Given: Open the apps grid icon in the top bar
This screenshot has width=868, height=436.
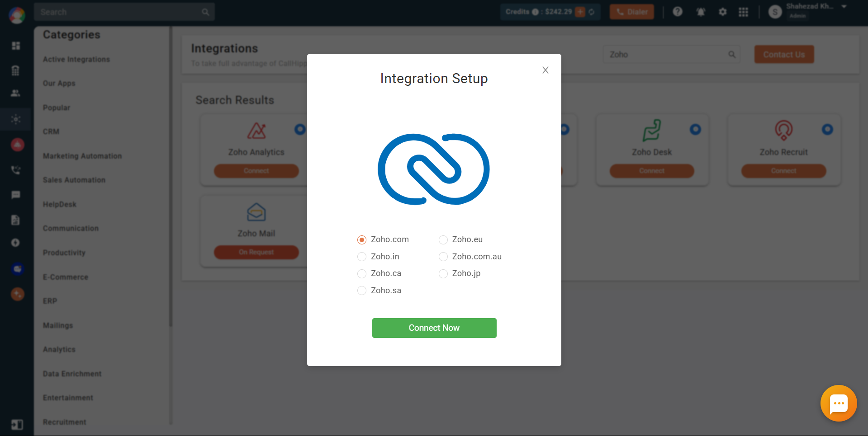Looking at the screenshot, I should coord(743,12).
